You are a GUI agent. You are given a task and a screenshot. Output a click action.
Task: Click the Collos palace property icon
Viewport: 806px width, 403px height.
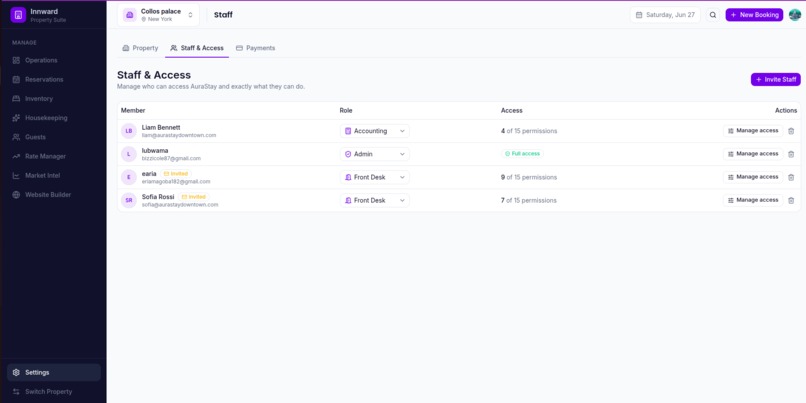130,15
